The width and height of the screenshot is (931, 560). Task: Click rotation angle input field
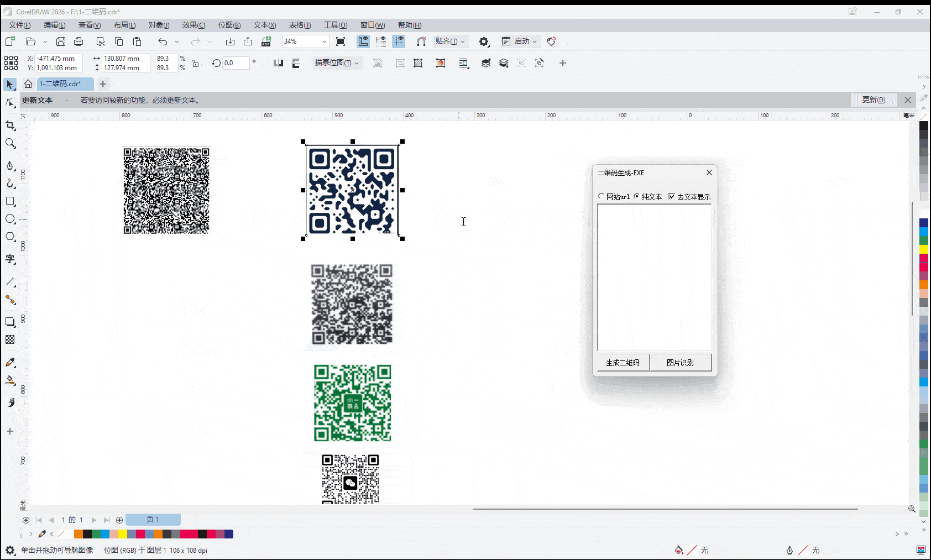click(x=236, y=63)
